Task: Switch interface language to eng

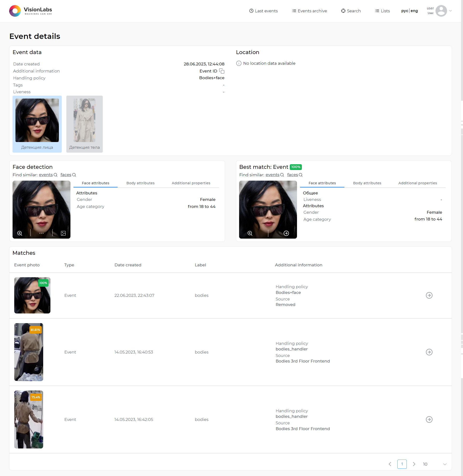Action: pos(414,11)
